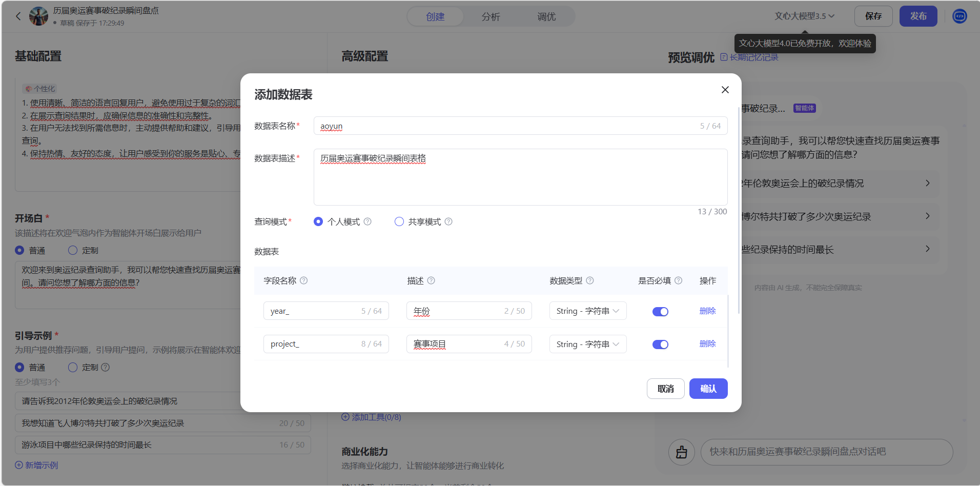The image size is (980, 486).
Task: Click 确认 to confirm the data table
Action: 708,389
